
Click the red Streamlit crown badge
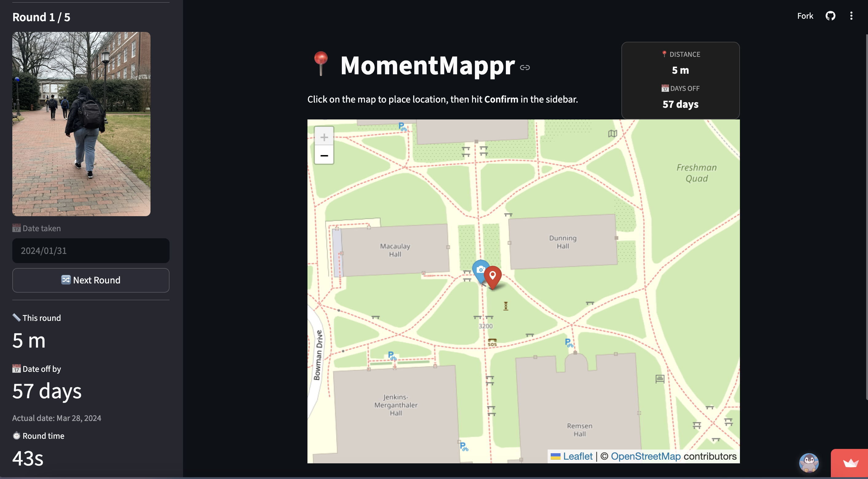[850, 463]
